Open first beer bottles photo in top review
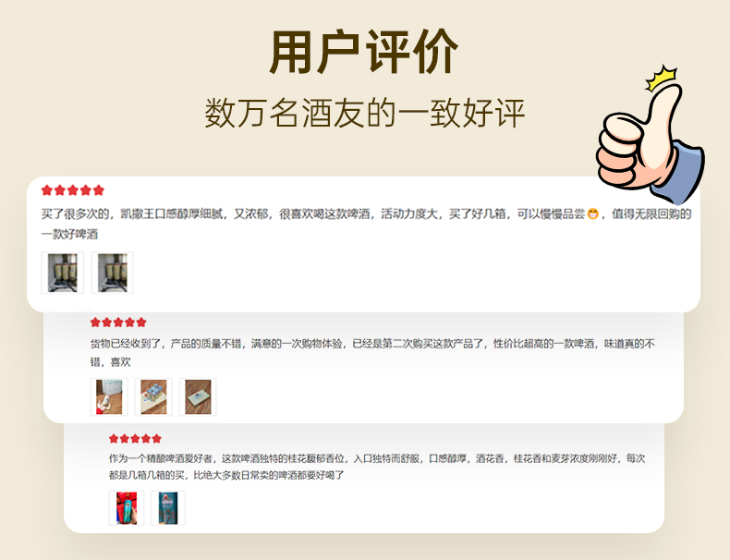730x560 pixels. pyautogui.click(x=63, y=273)
